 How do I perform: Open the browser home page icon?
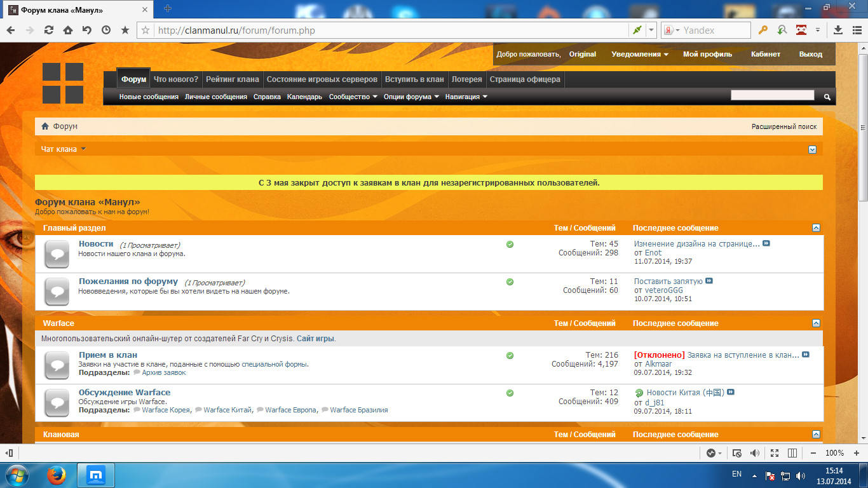pyautogui.click(x=67, y=30)
